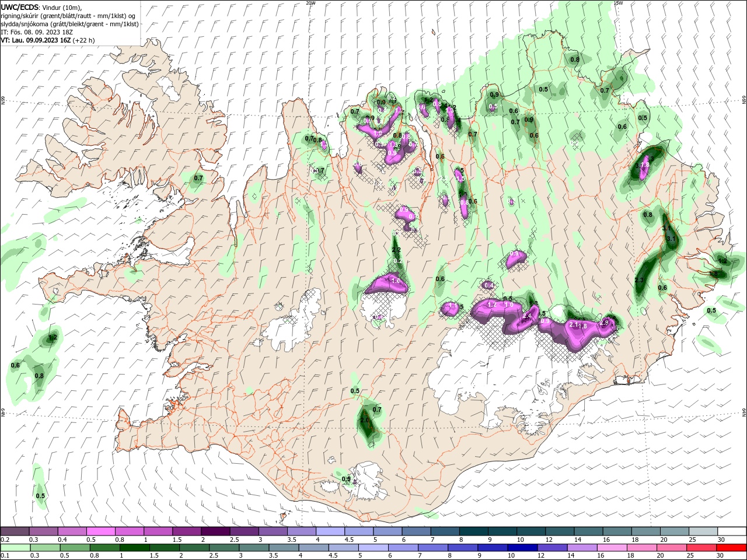Click the 2.0 value in southern green cell
The width and height of the screenshot is (747, 560).
pos(365,420)
